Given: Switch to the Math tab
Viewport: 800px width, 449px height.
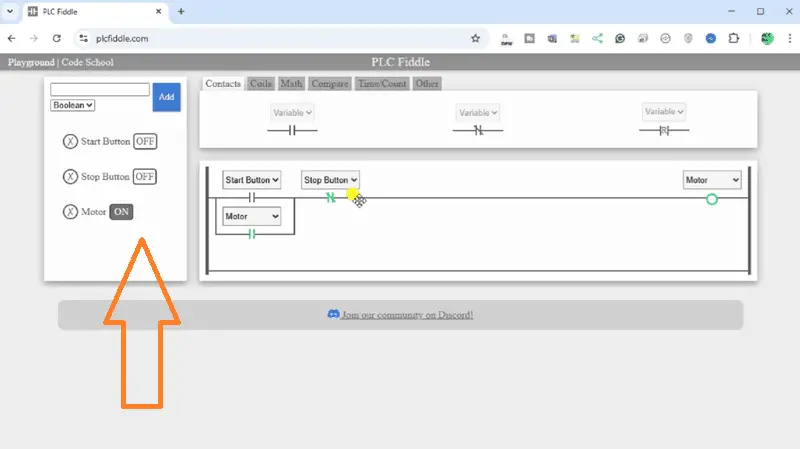Looking at the screenshot, I should pyautogui.click(x=291, y=84).
